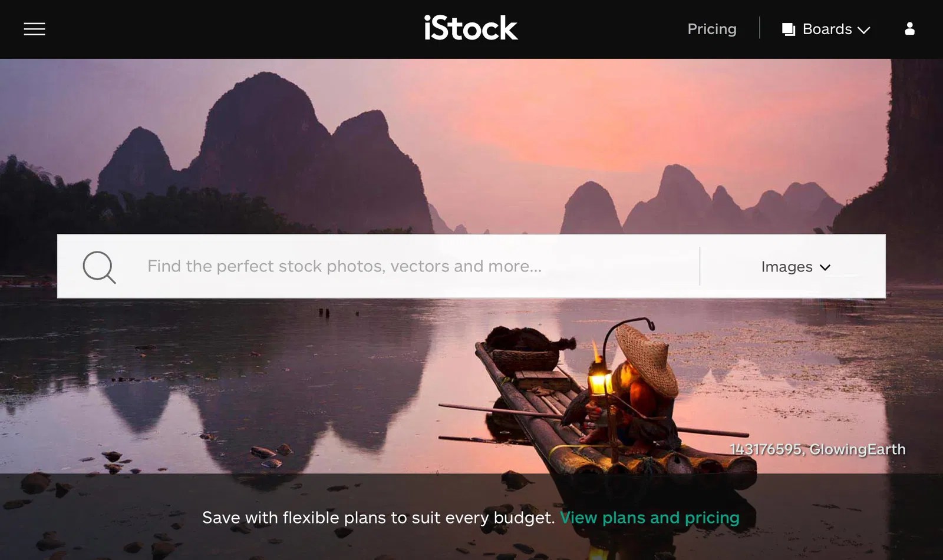Click the basket on the raft
This screenshot has height=560, width=943.
click(526, 359)
